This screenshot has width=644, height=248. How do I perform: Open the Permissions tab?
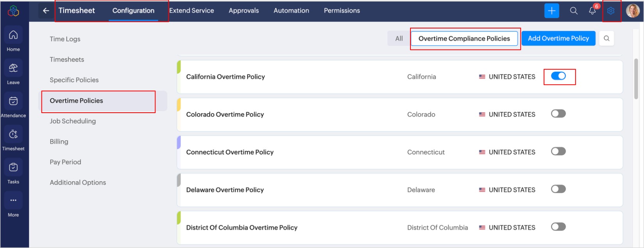[x=342, y=11]
